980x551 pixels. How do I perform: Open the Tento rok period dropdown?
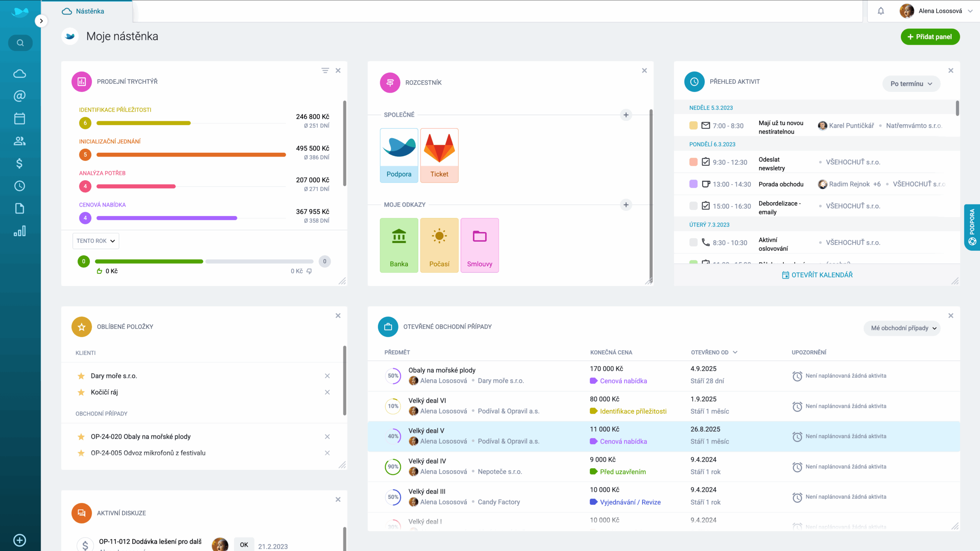click(96, 241)
